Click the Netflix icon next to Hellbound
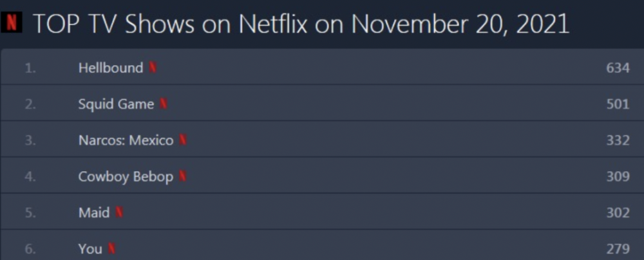644x260 pixels. (x=153, y=68)
